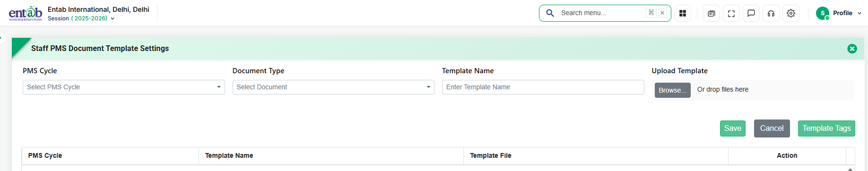
Task: Click Browse to upload template
Action: click(672, 90)
